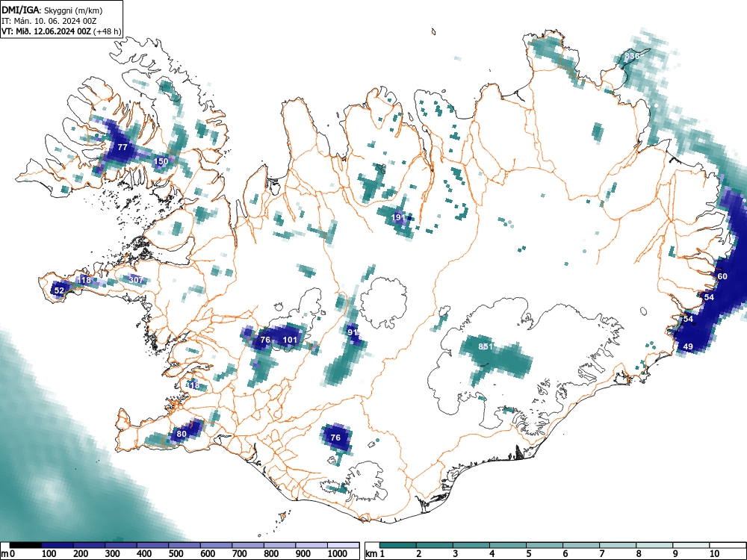
Task: Click the 800 tick on the metres legend
Action: pos(271,554)
